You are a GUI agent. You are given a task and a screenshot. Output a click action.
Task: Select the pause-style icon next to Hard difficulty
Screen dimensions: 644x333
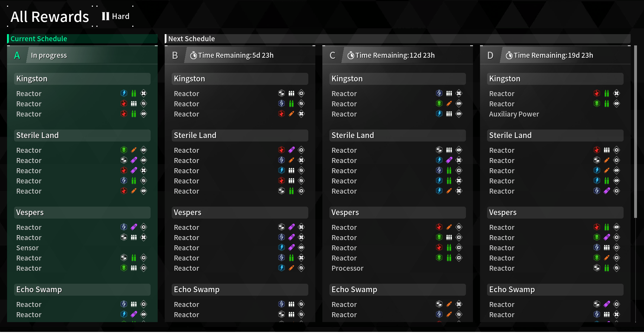point(105,16)
